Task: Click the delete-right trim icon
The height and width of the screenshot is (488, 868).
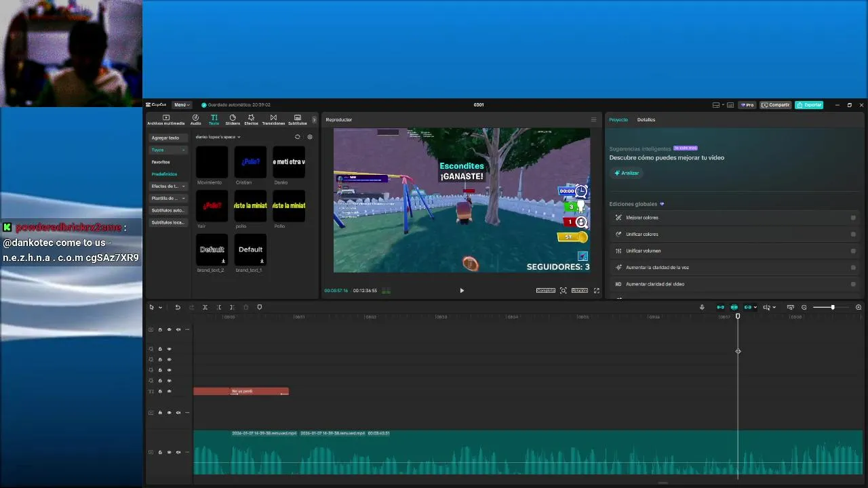Action: point(232,307)
